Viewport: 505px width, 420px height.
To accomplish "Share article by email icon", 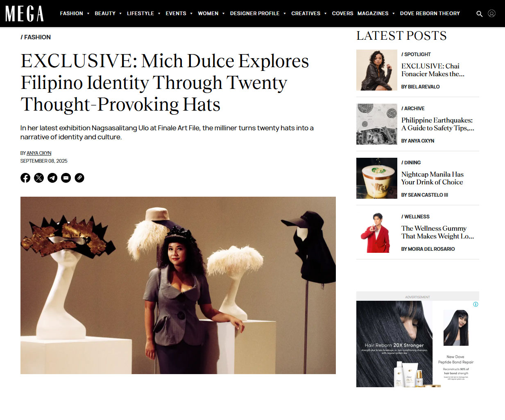I will pyautogui.click(x=66, y=178).
